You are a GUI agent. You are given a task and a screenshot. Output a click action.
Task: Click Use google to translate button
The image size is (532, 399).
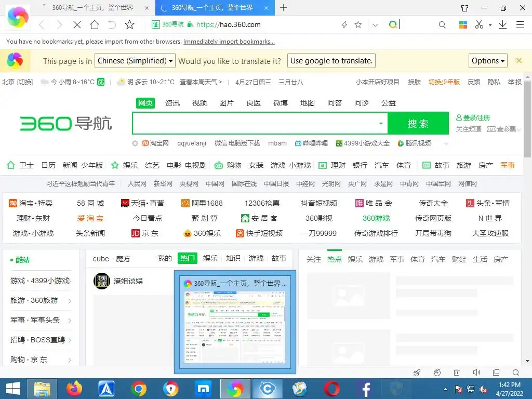pyautogui.click(x=331, y=61)
